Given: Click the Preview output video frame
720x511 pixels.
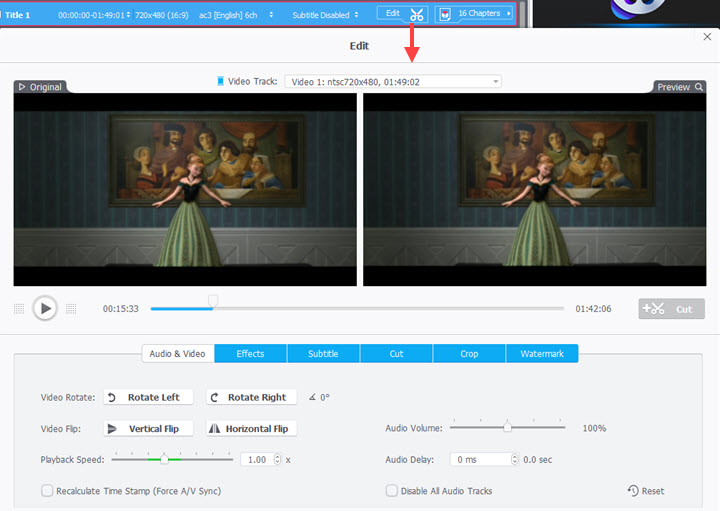Looking at the screenshot, I should (534, 190).
